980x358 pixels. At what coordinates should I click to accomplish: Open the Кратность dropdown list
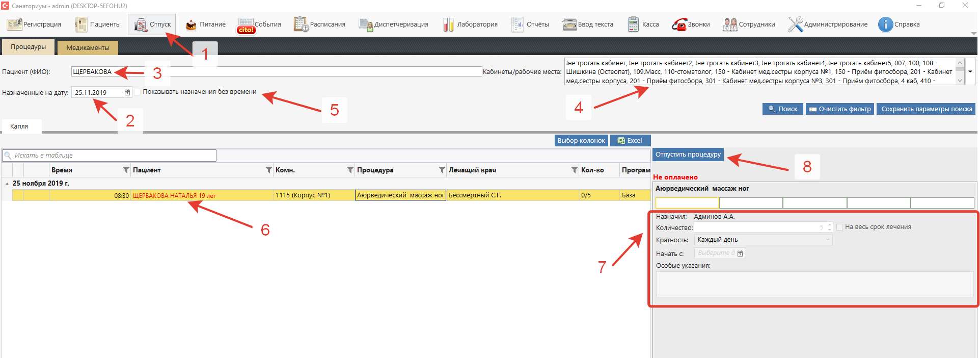pyautogui.click(x=828, y=240)
